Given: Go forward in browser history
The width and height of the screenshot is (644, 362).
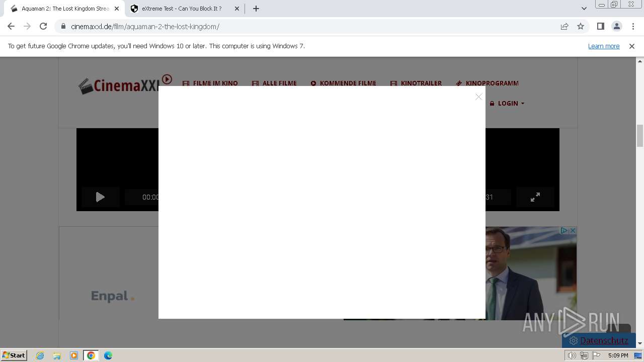Looking at the screenshot, I should tap(27, 26).
